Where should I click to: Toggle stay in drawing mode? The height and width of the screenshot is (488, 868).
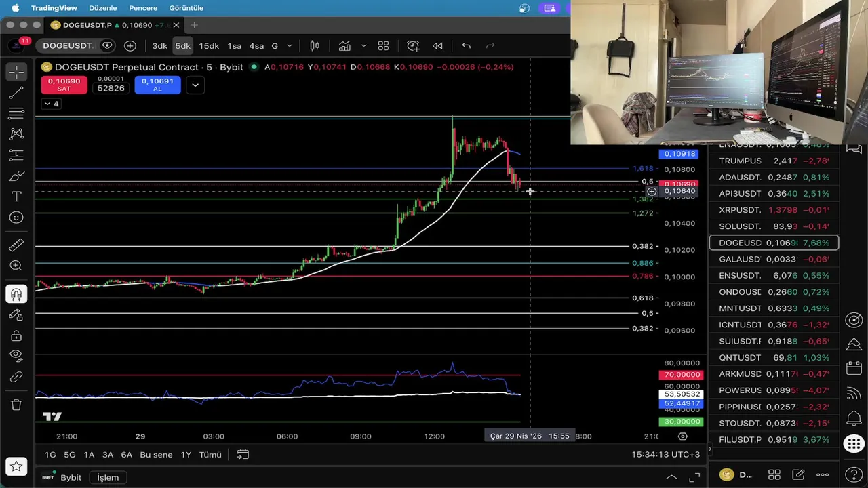16,315
